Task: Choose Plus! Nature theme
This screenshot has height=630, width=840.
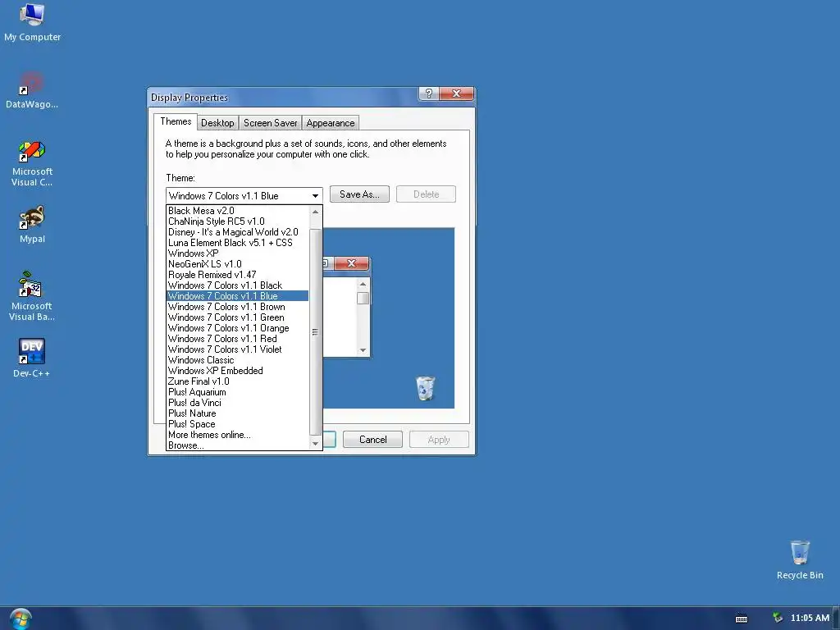Action: pyautogui.click(x=237, y=413)
